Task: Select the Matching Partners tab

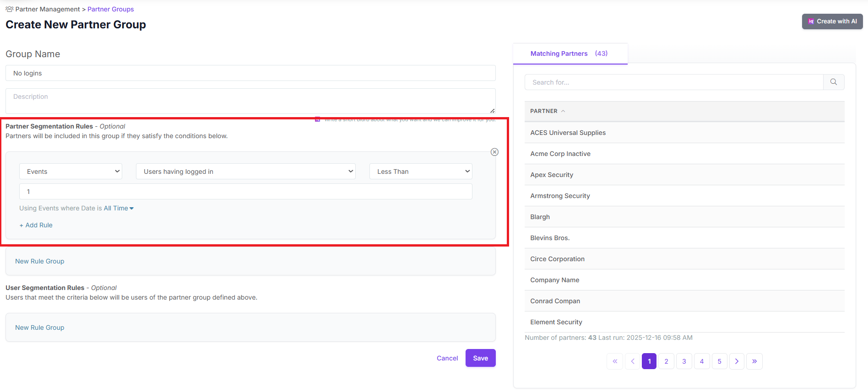Action: (x=570, y=54)
